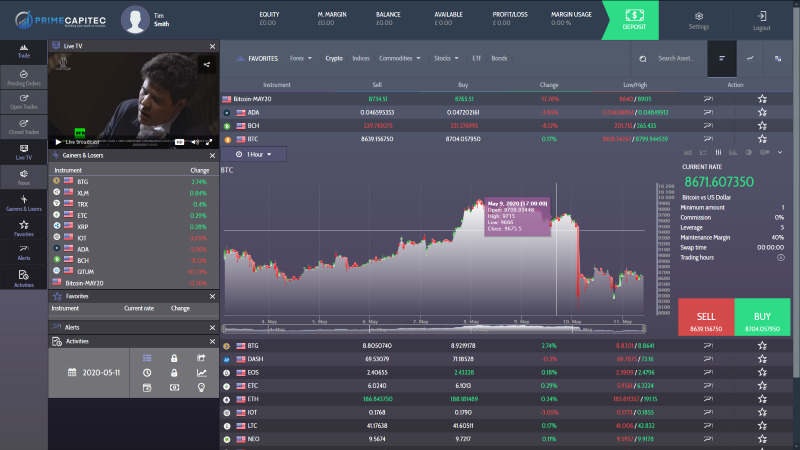Open the 1 Hour timeframe dropdown

coord(254,154)
